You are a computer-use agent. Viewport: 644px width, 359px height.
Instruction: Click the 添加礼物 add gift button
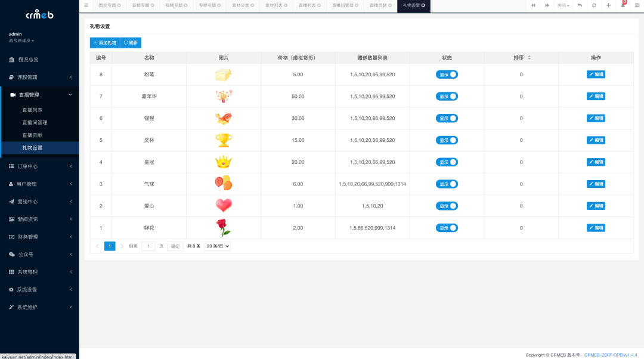click(106, 43)
